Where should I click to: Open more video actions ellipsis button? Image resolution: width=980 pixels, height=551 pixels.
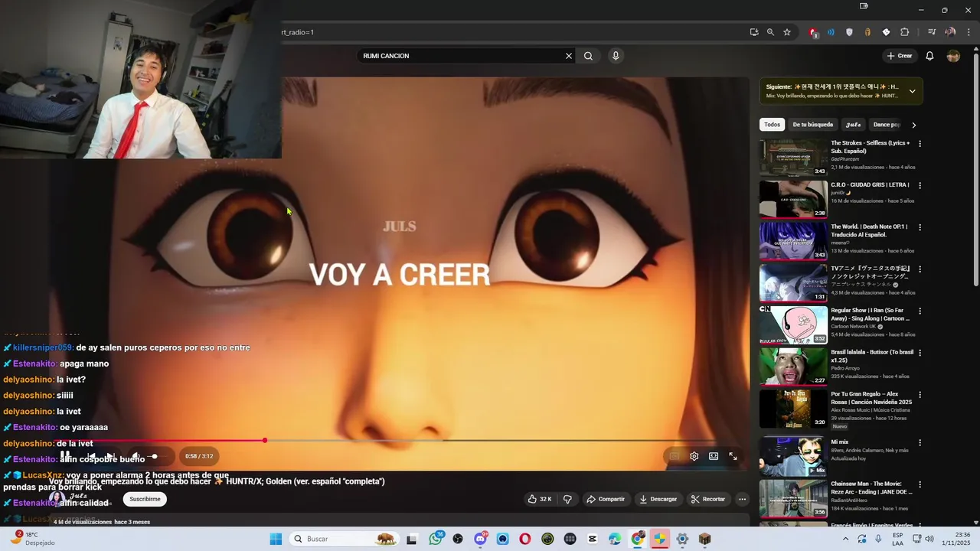click(x=742, y=499)
